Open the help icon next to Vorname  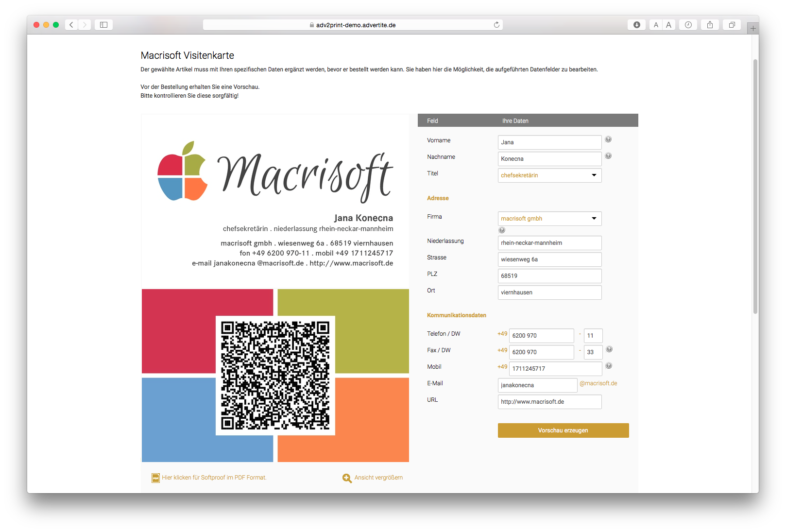(608, 139)
